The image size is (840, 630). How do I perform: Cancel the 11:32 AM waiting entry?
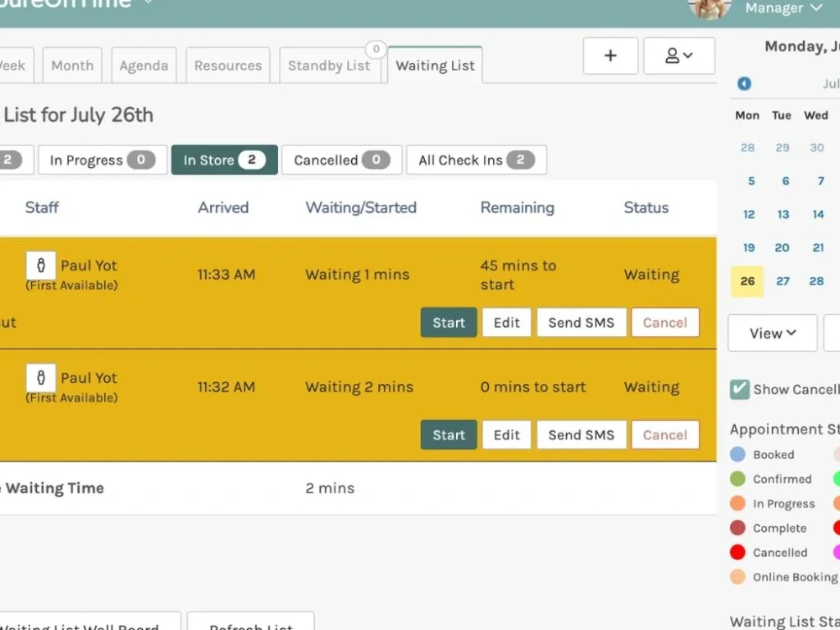(x=664, y=434)
